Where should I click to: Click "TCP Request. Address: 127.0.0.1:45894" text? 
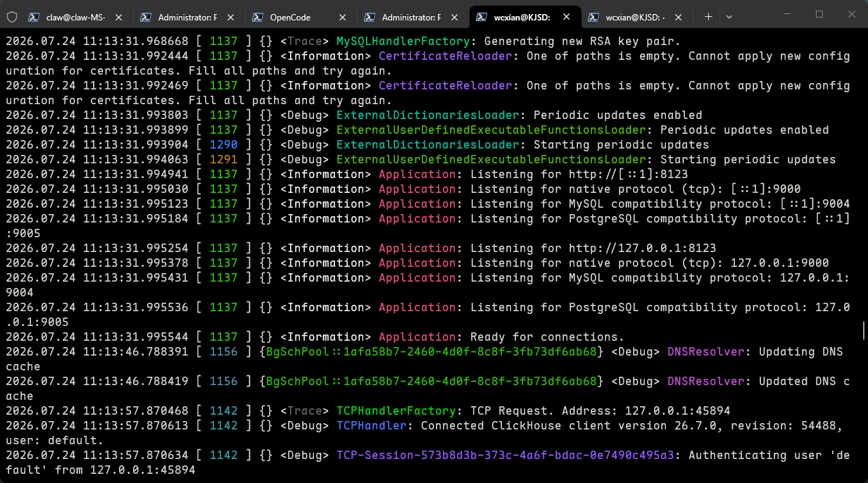(600, 411)
